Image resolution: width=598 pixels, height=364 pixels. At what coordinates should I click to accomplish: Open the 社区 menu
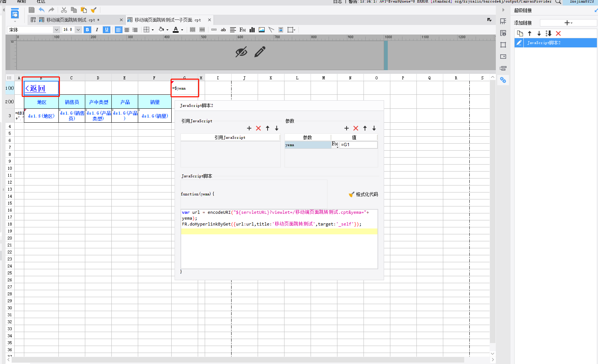coord(41,1)
